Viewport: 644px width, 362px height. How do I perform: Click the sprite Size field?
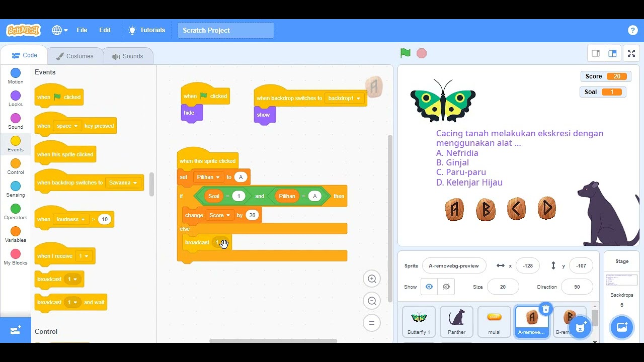click(x=503, y=287)
